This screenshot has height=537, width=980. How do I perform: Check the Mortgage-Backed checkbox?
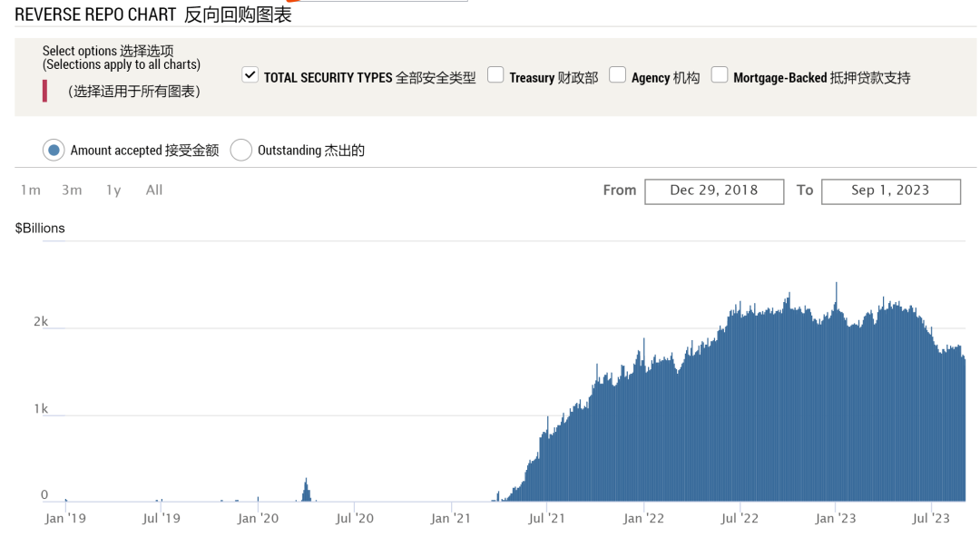pos(720,75)
